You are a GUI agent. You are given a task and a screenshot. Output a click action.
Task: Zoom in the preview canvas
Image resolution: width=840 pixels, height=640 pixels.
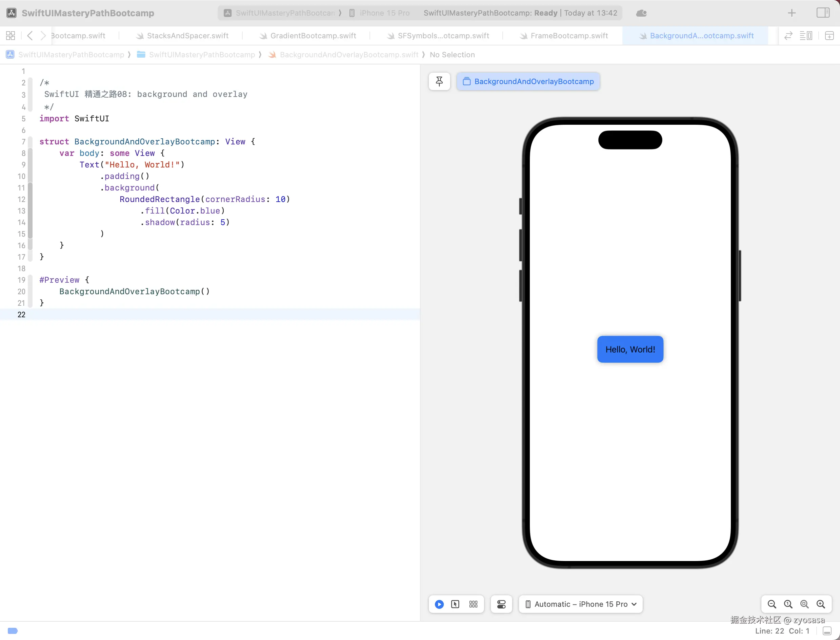[821, 604]
